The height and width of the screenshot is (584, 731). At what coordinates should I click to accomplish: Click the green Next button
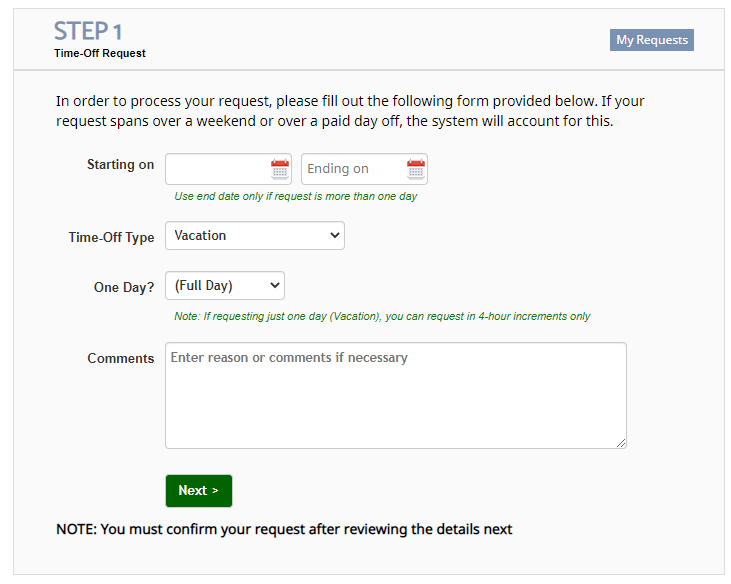pos(199,490)
